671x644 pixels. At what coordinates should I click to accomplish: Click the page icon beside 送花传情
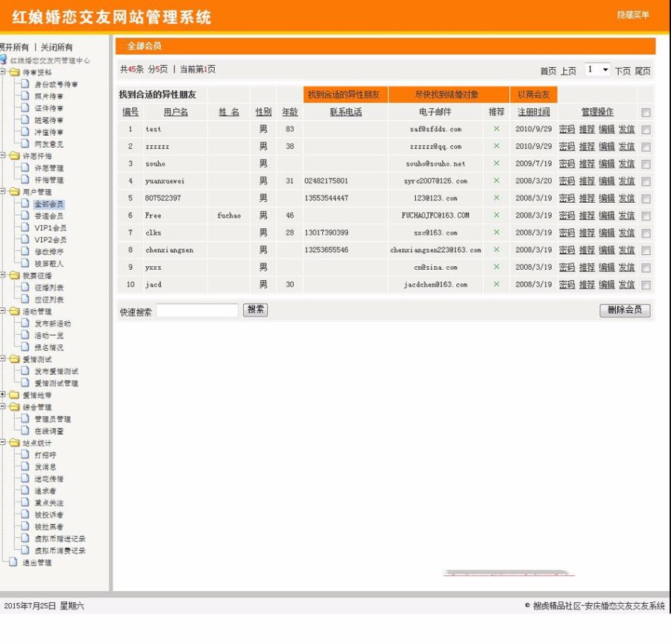[25, 479]
